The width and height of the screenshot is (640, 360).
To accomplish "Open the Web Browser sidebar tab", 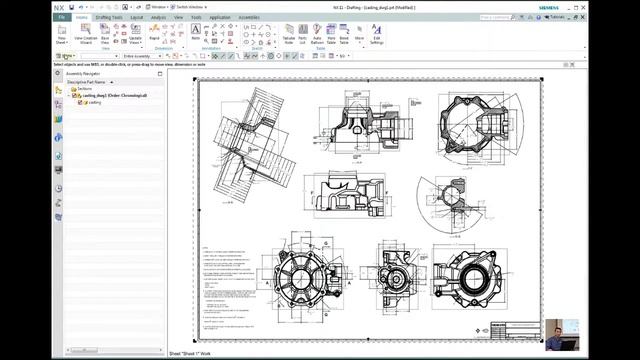I will tap(58, 156).
